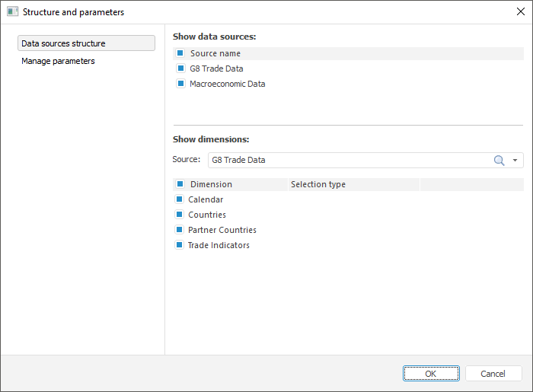Click the Selection type column header
The height and width of the screenshot is (392, 533).
point(318,184)
